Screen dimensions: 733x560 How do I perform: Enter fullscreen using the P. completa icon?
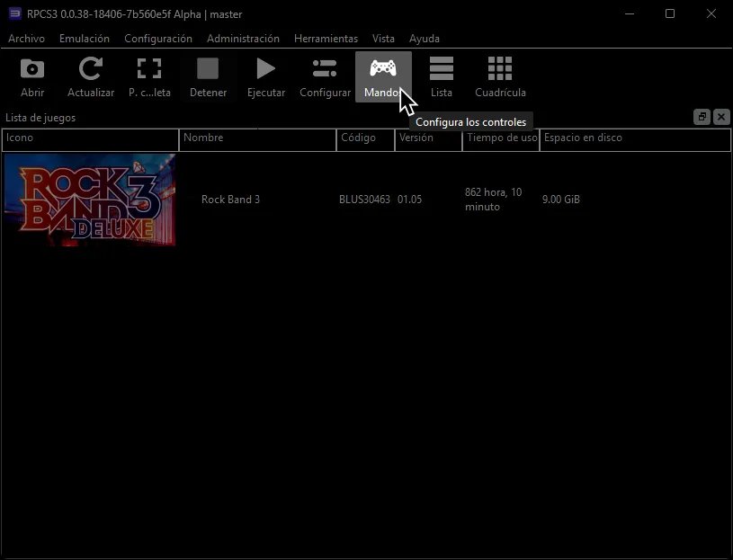pyautogui.click(x=149, y=76)
